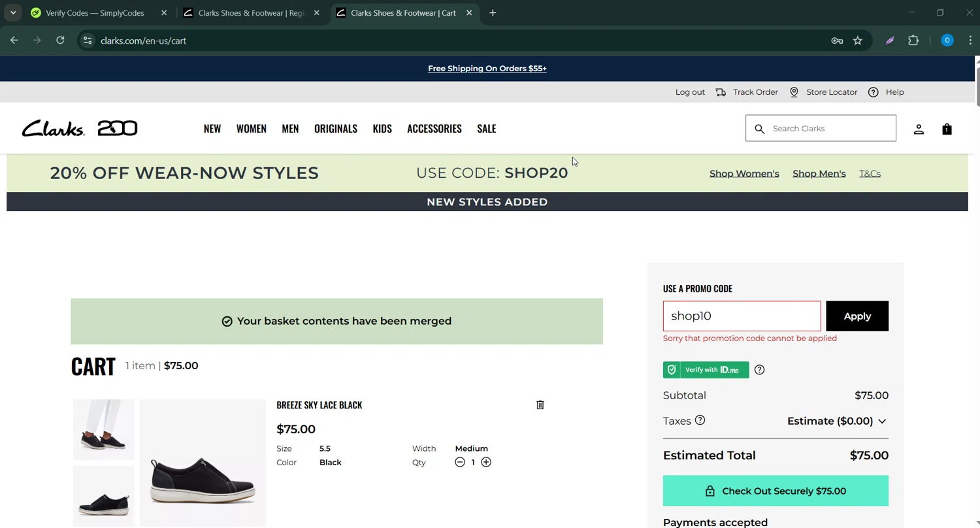Image resolution: width=980 pixels, height=528 pixels.
Task: Open the WOMEN menu
Action: [252, 129]
